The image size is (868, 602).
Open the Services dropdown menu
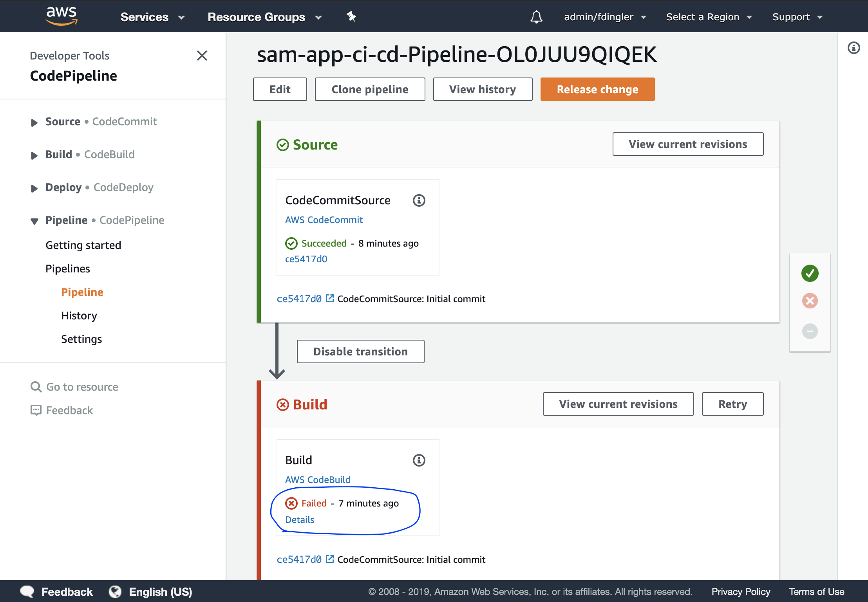(153, 17)
